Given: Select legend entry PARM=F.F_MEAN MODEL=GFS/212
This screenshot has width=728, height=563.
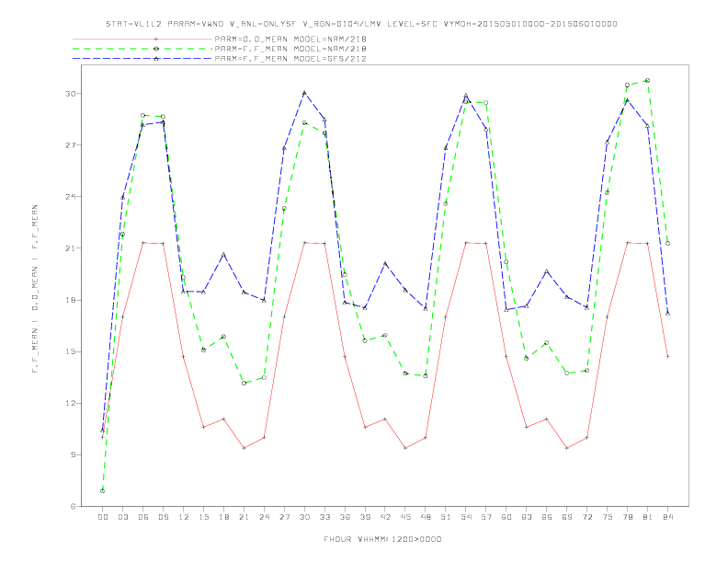Looking at the screenshot, I should point(290,59).
